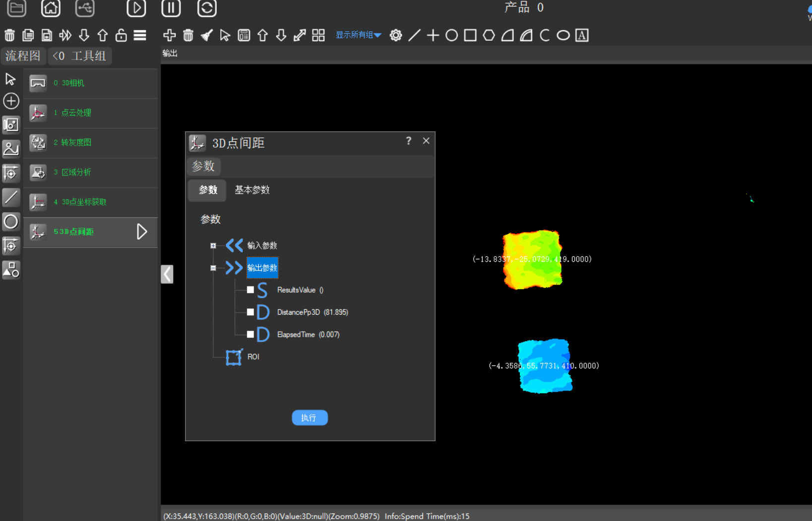Click the trash icon in the image toolbar
Viewport: 812px width, 521px height.
point(188,35)
